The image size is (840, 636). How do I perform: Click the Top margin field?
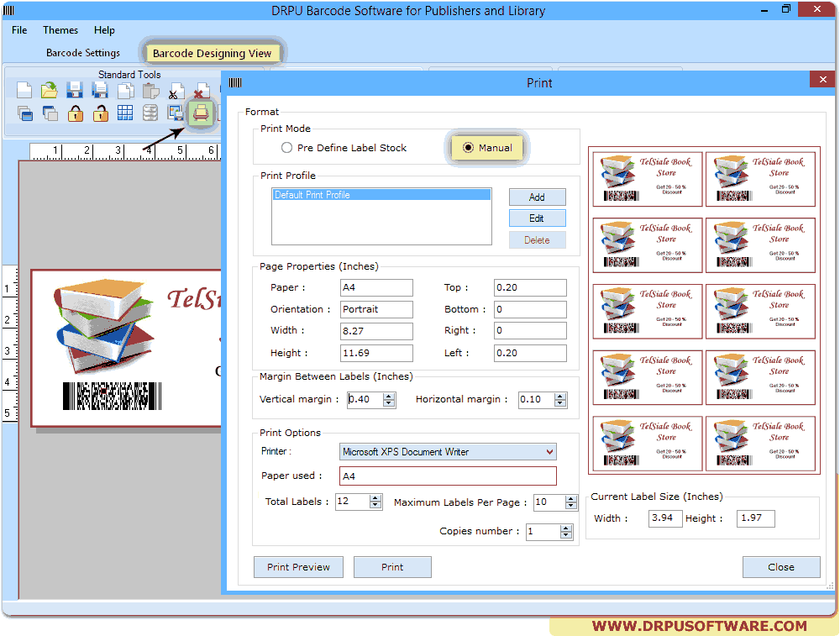[530, 287]
